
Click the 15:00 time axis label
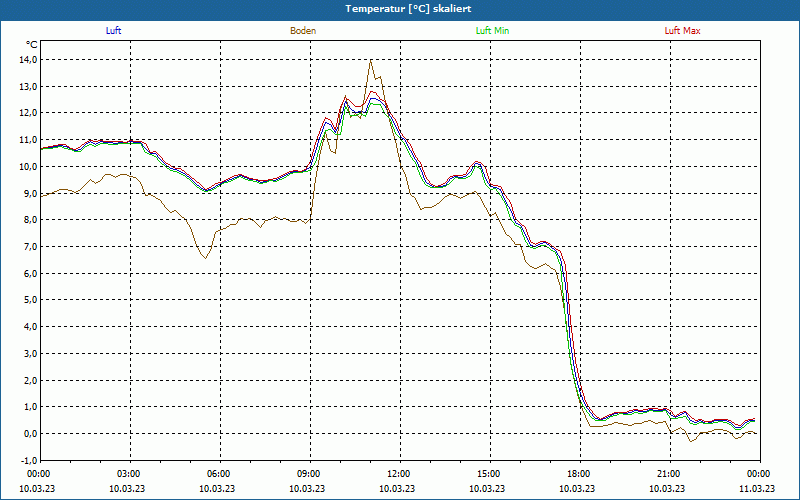[487, 474]
